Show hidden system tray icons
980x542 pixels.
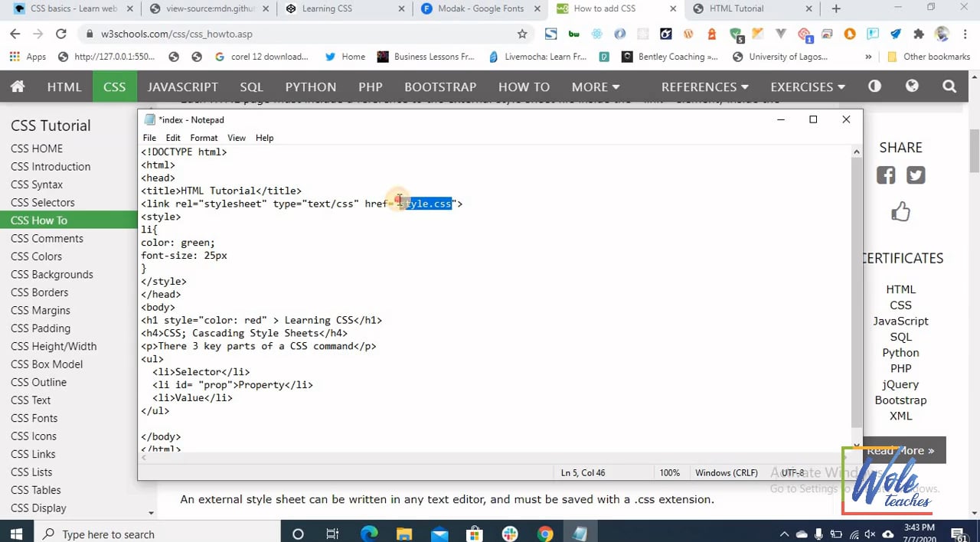[785, 534]
